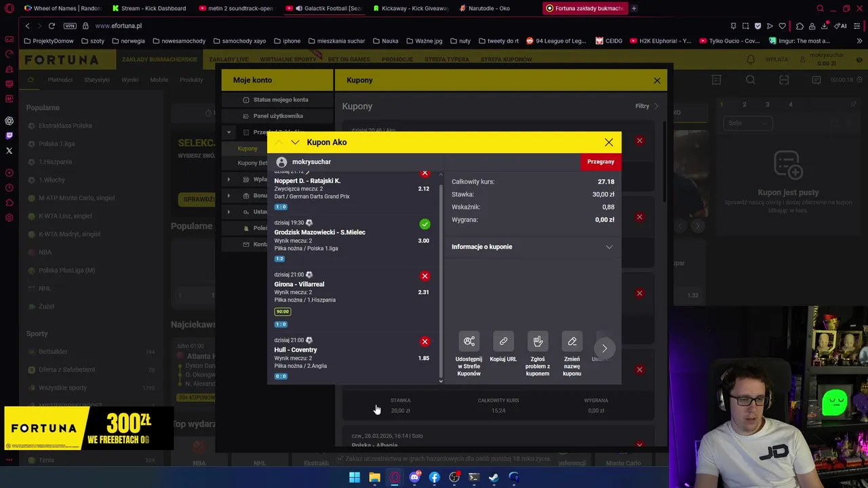The width and height of the screenshot is (868, 488).
Task: Click the Zgłoś problem z kuponem hand icon
Action: coord(538,341)
